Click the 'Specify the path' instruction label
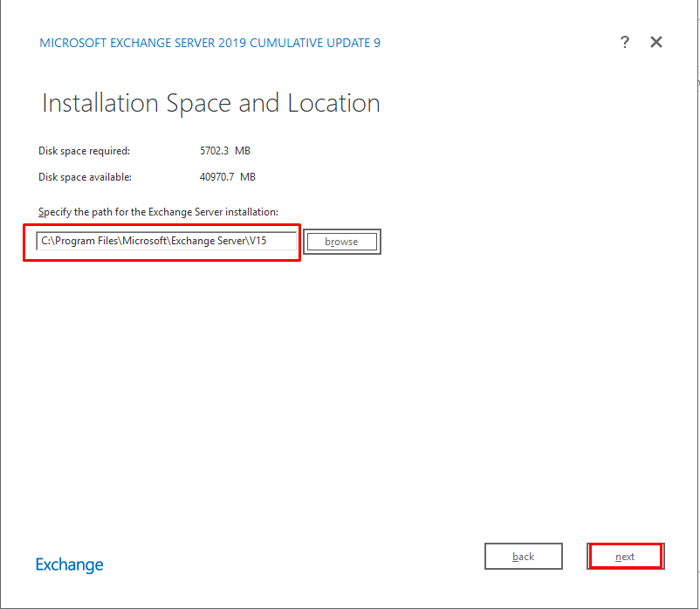The width and height of the screenshot is (700, 609). pos(158,212)
